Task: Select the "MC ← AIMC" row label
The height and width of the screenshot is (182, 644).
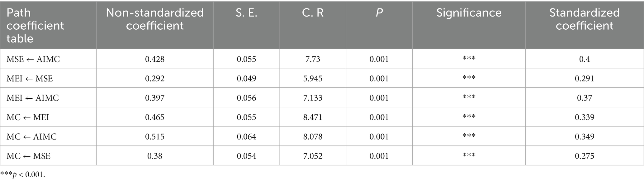Action: 31,136
